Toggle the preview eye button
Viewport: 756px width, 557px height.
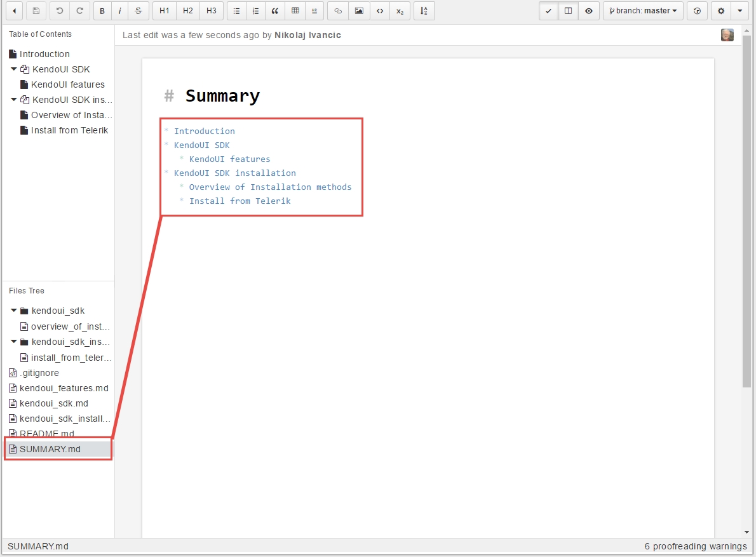(x=589, y=11)
